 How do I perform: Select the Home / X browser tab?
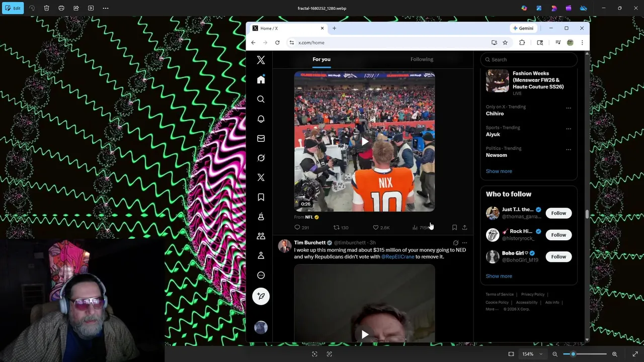click(287, 28)
